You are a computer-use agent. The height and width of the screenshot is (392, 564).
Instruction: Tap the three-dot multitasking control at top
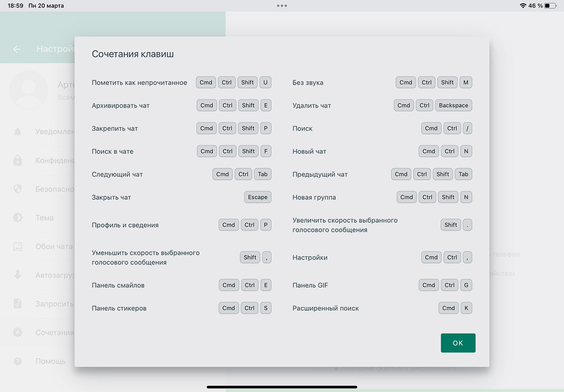282,6
